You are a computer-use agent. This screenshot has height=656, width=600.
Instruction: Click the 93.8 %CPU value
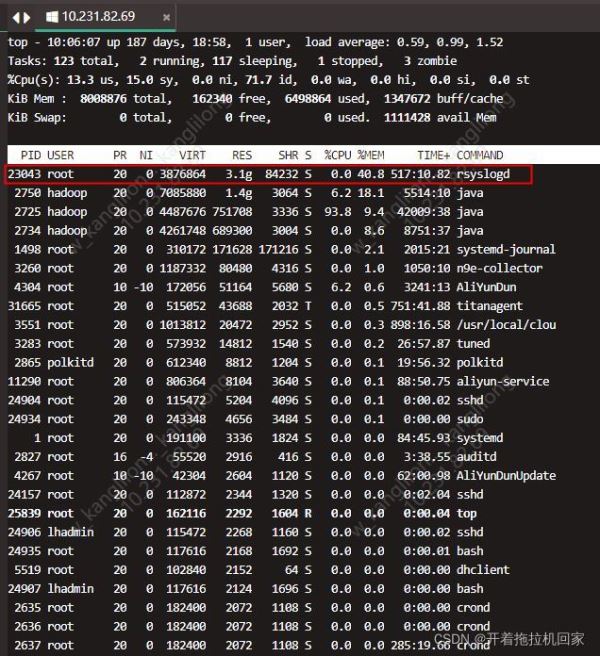pos(338,212)
